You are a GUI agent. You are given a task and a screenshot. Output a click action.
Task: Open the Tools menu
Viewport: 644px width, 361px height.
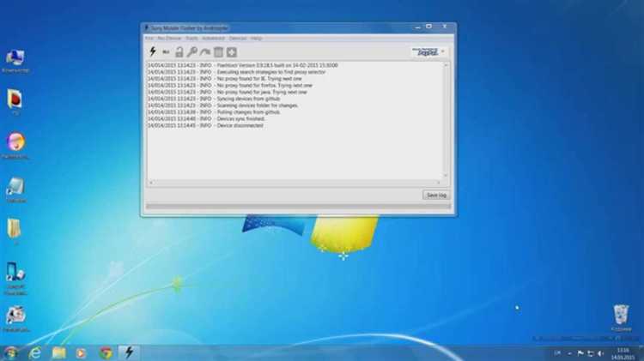[x=191, y=38]
